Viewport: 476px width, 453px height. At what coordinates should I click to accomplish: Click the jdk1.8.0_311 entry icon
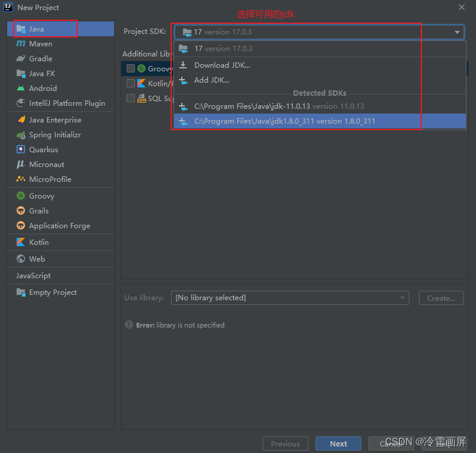pos(183,121)
